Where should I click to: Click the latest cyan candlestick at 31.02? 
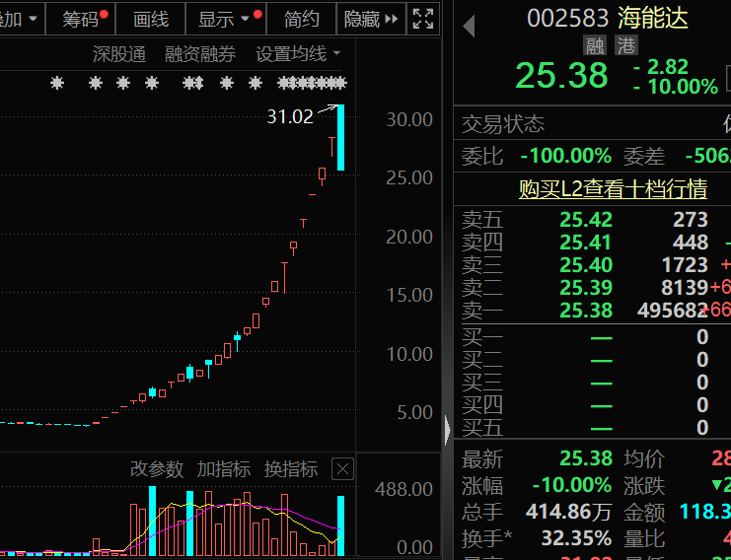coord(341,138)
